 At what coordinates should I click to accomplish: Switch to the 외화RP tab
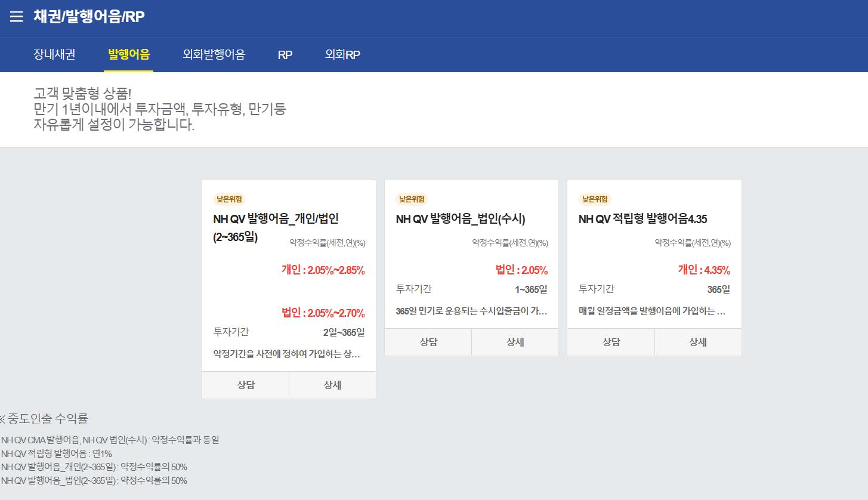point(342,55)
